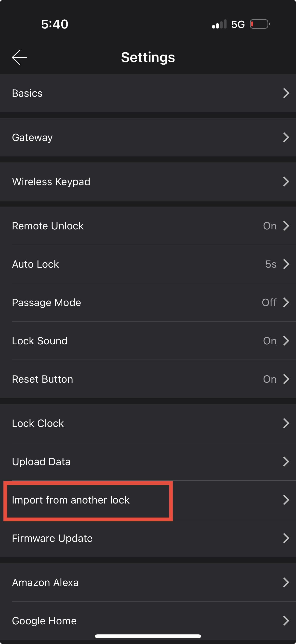296x644 pixels.
Task: Tap the low battery indicator icon
Action: click(x=260, y=24)
